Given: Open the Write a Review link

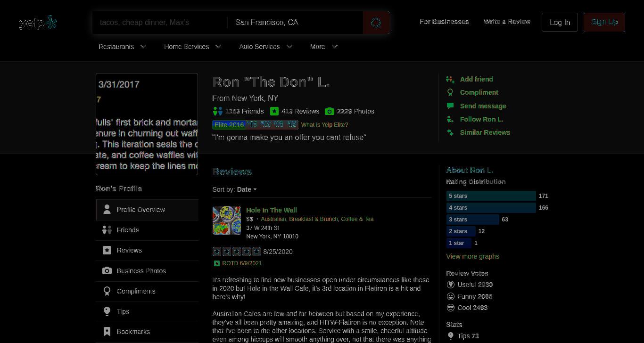Looking at the screenshot, I should [x=507, y=22].
